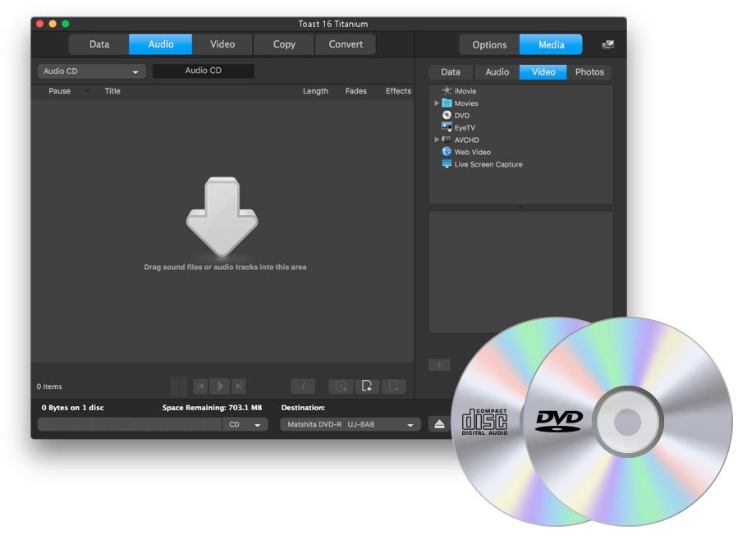Switch to the Convert project tab

(x=346, y=44)
